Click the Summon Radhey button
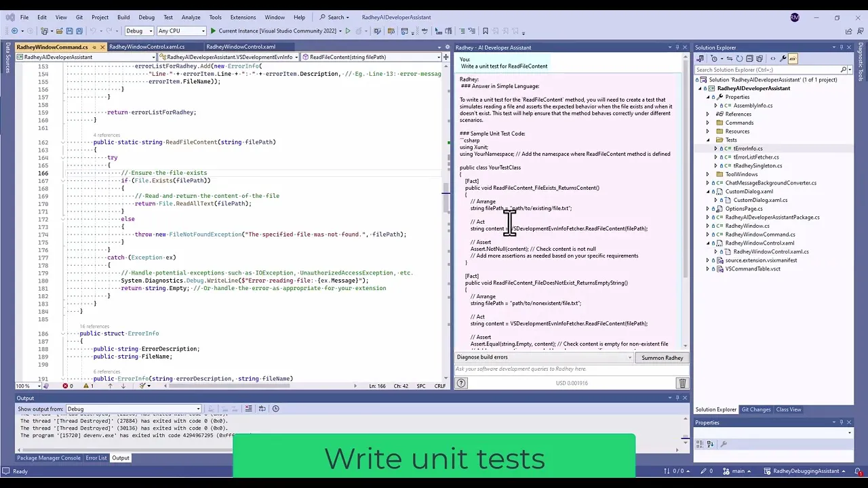Screen dimensions: 868x488 click(663, 358)
